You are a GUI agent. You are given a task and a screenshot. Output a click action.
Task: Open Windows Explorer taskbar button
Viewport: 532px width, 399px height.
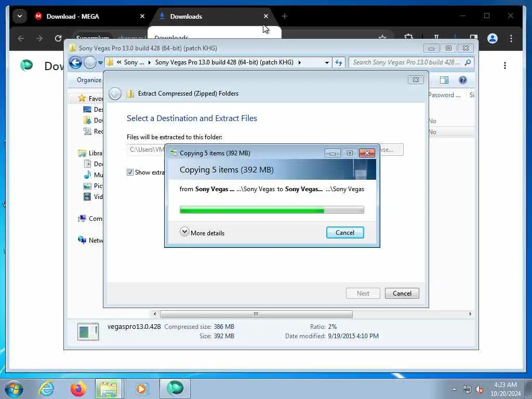[x=109, y=389]
